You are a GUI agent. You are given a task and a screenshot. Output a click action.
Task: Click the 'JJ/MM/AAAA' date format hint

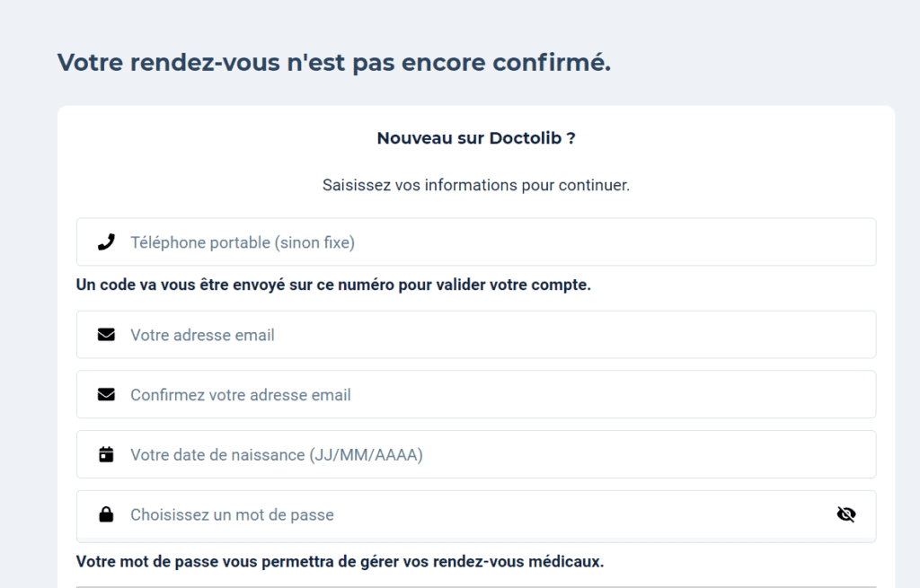(x=367, y=455)
